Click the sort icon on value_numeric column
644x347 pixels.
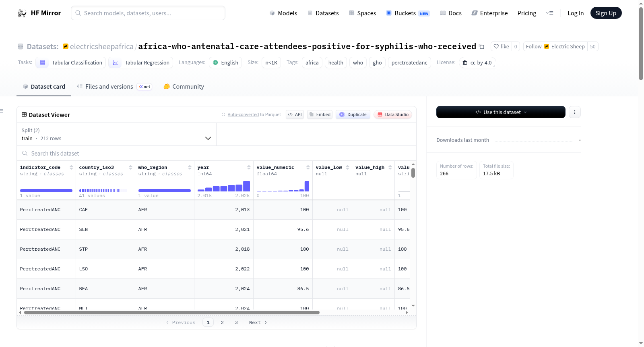click(308, 167)
